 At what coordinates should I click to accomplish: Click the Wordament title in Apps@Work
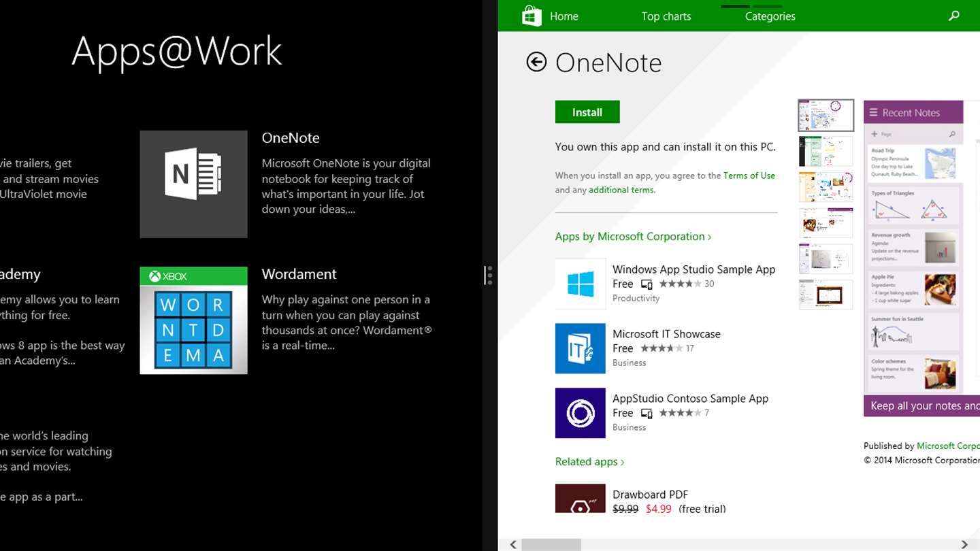(299, 274)
